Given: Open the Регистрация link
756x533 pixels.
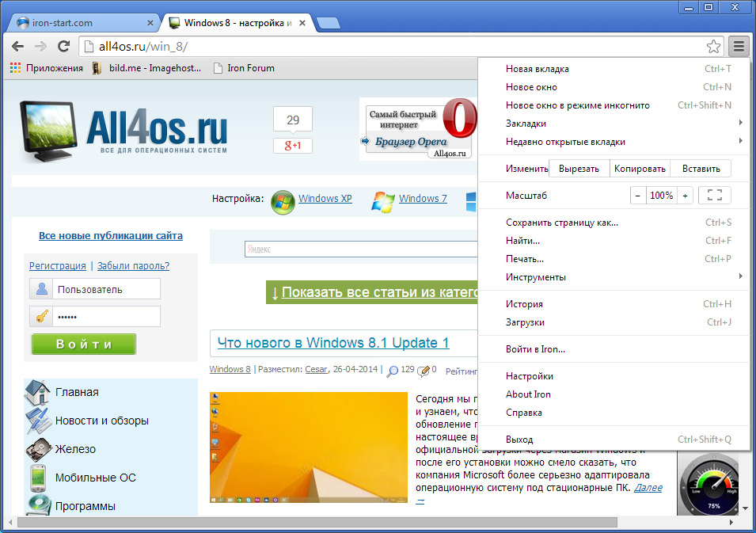Looking at the screenshot, I should tap(57, 266).
